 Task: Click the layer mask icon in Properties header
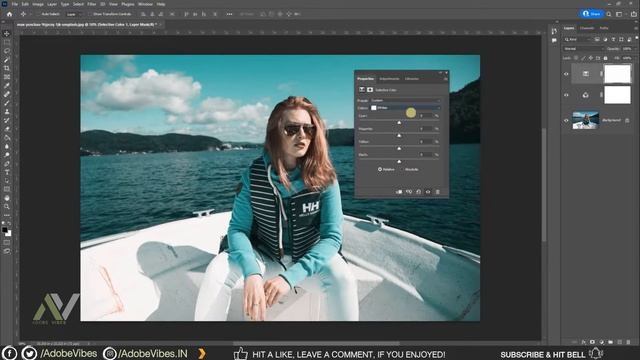pyautogui.click(x=370, y=89)
